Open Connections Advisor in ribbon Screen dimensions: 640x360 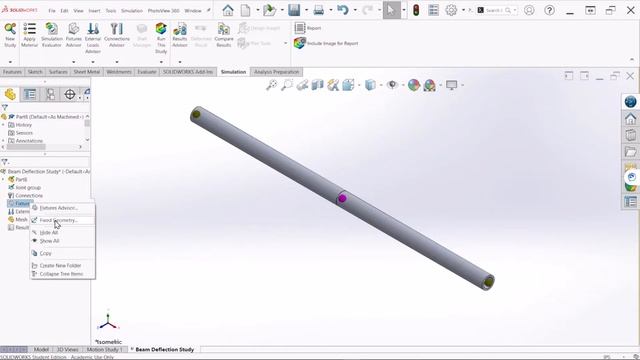point(117,35)
